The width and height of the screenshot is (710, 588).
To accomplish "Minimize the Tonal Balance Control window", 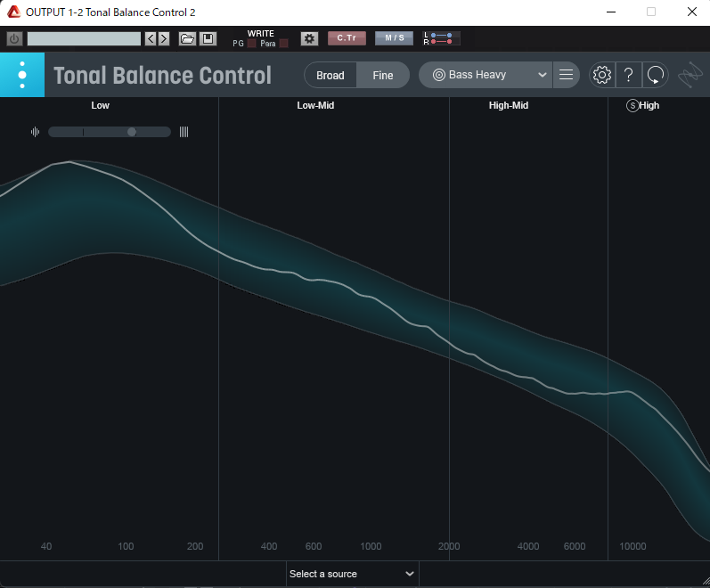I will (x=611, y=12).
